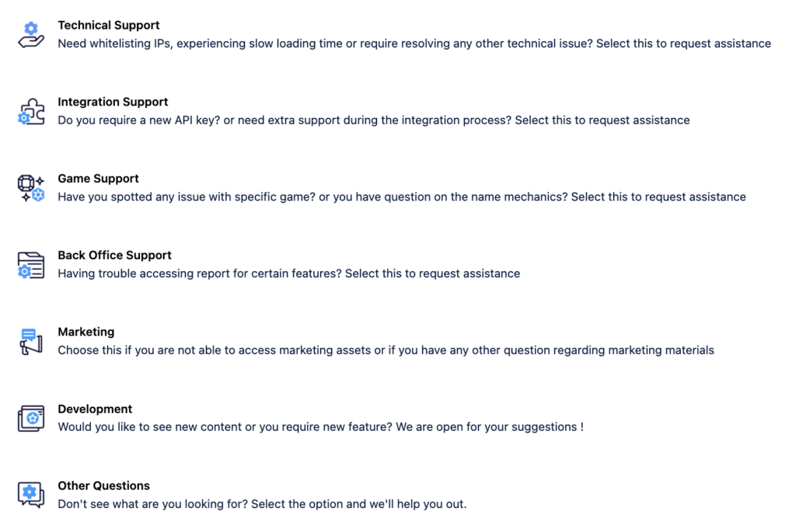Click the new API key description text
Image resolution: width=796 pixels, height=532 pixels.
pos(374,120)
